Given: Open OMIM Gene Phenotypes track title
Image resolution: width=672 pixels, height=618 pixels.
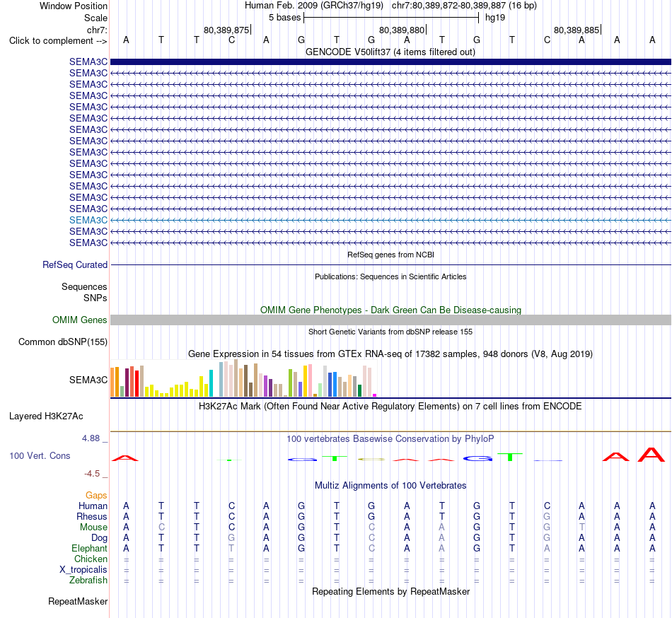Looking at the screenshot, I should 390,310.
